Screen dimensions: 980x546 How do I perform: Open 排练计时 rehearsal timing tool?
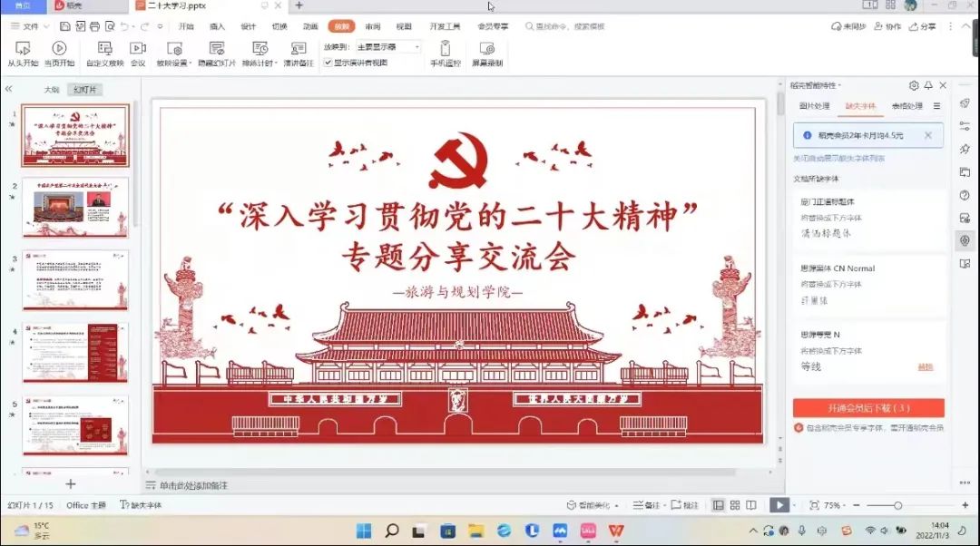[x=259, y=54]
